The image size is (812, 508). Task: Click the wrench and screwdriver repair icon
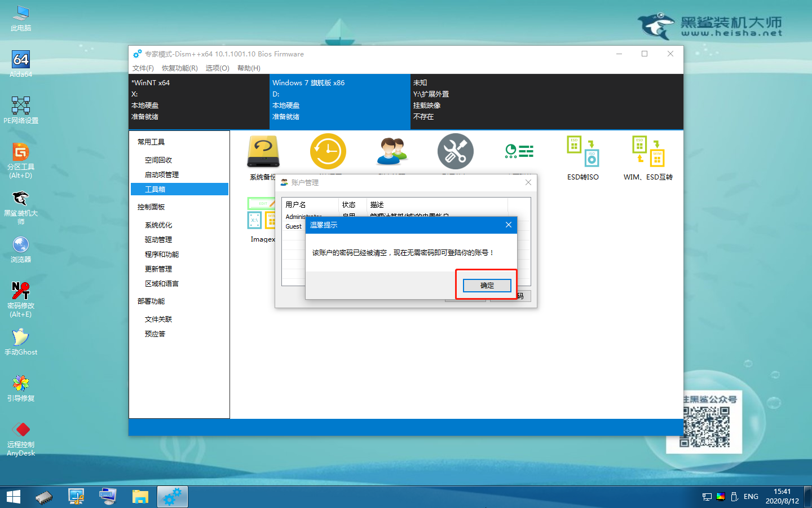[456, 151]
